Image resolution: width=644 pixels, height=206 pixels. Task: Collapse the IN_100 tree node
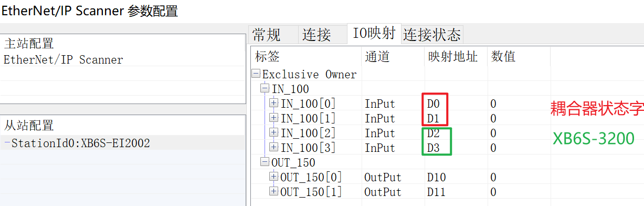coord(266,89)
